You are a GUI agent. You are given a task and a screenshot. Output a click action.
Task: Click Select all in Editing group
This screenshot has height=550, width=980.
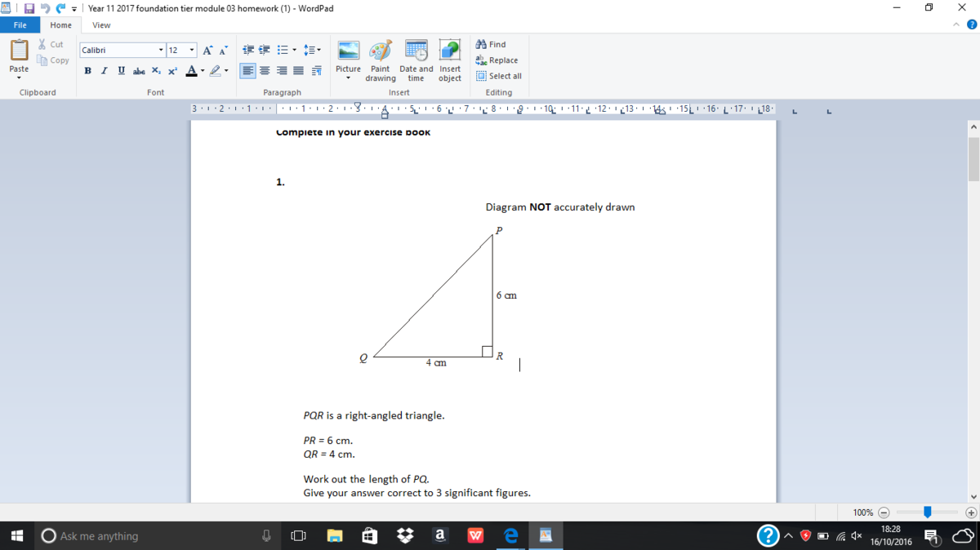(x=498, y=76)
